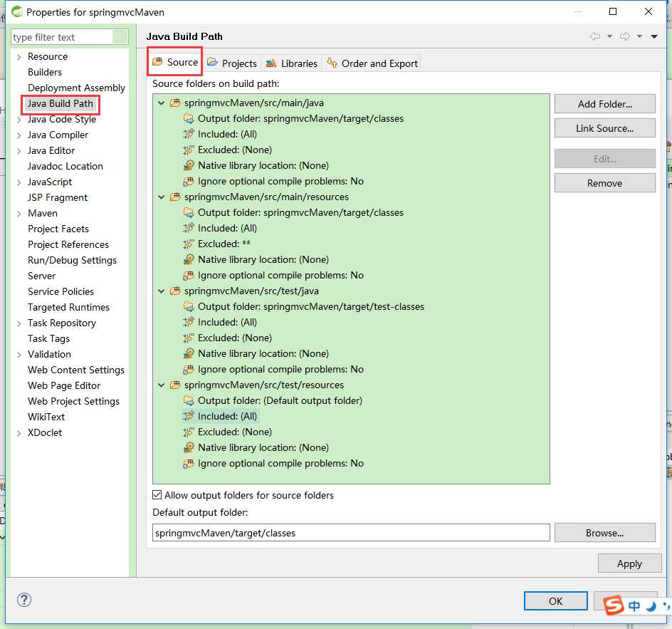Click Included icon under src/test/resources

coord(189,416)
